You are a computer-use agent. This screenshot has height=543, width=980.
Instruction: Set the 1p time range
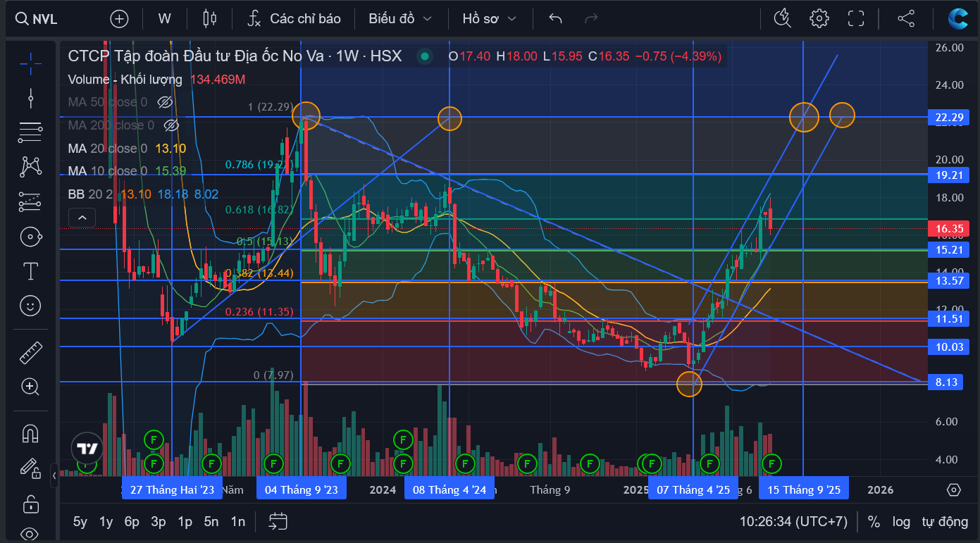(185, 522)
